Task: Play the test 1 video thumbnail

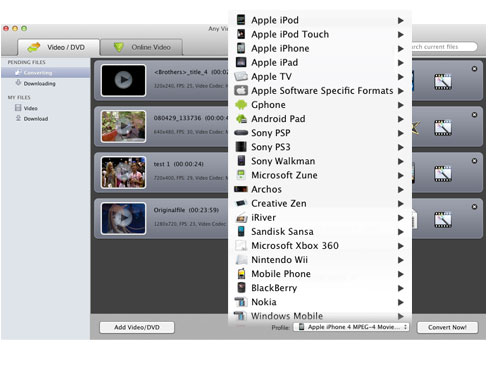Action: (123, 172)
